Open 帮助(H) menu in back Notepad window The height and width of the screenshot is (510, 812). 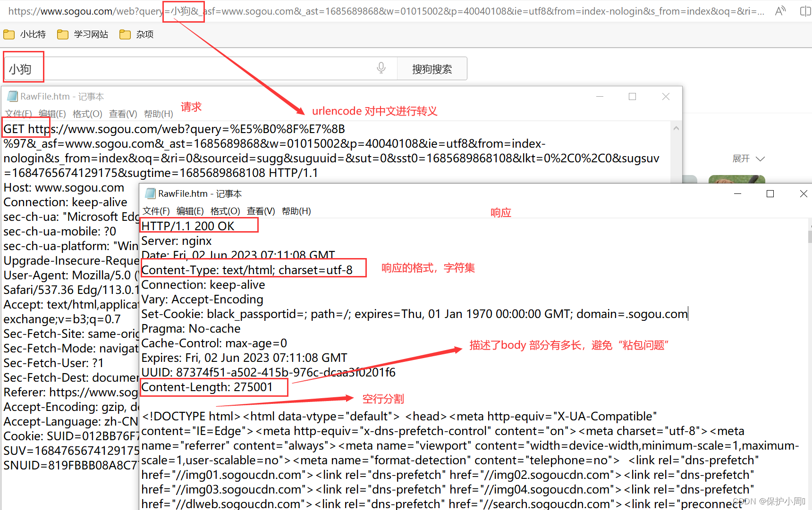click(x=159, y=114)
